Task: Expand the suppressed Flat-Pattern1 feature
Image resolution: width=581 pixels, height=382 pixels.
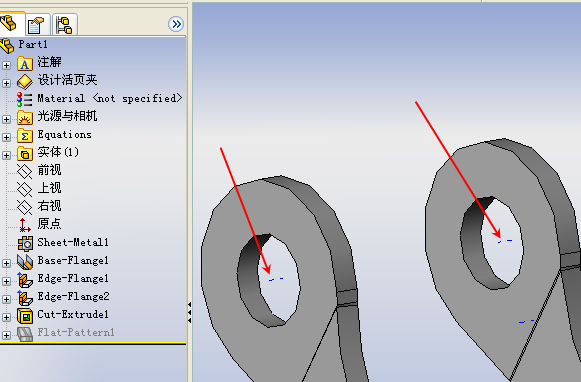Action: 6,335
